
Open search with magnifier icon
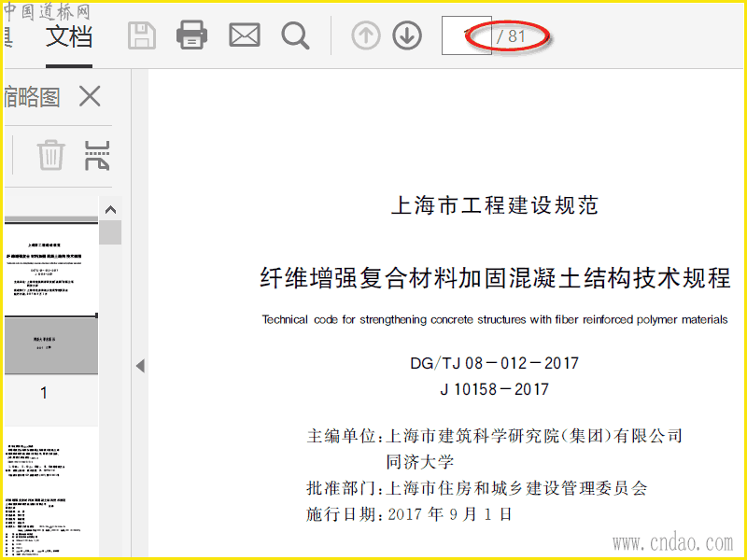[x=295, y=35]
